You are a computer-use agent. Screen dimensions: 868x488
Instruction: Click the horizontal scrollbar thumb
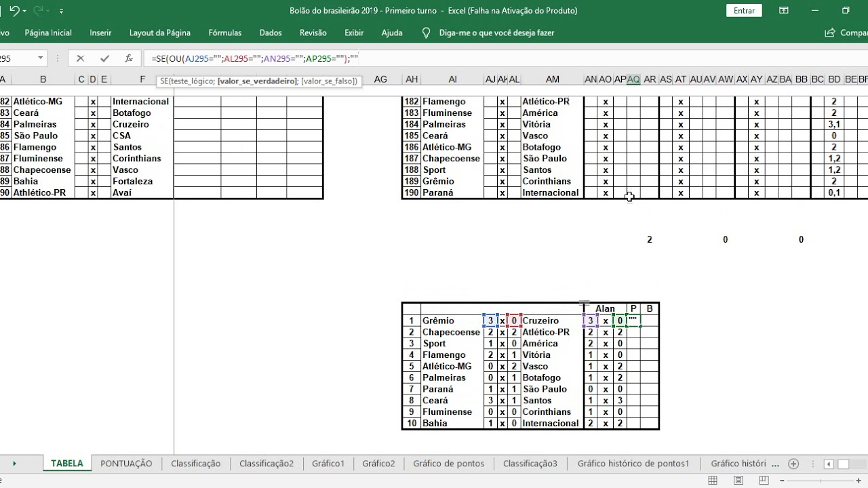click(843, 464)
